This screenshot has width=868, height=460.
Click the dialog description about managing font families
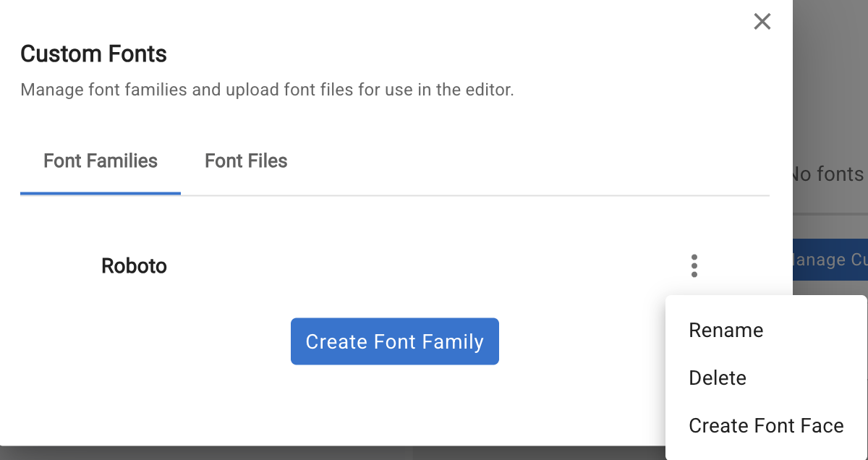tap(267, 90)
